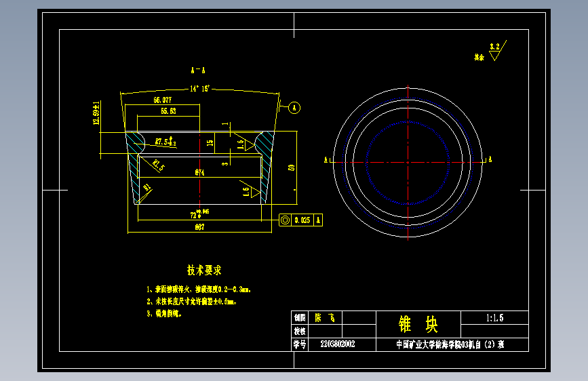
Task: Select technical note 2 about ±0.5mm deviation
Action: [192, 301]
